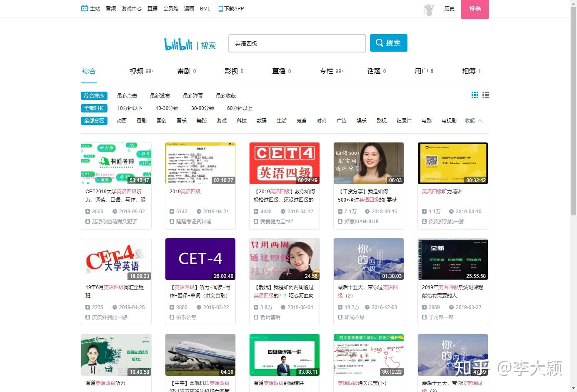The width and height of the screenshot is (577, 392).
Task: Open the bilibili main site TV icon
Action: click(x=85, y=8)
